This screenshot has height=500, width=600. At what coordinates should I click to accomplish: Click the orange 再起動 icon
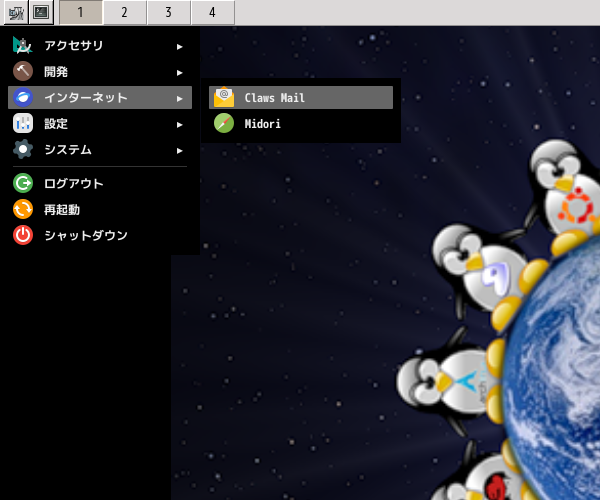tap(23, 209)
